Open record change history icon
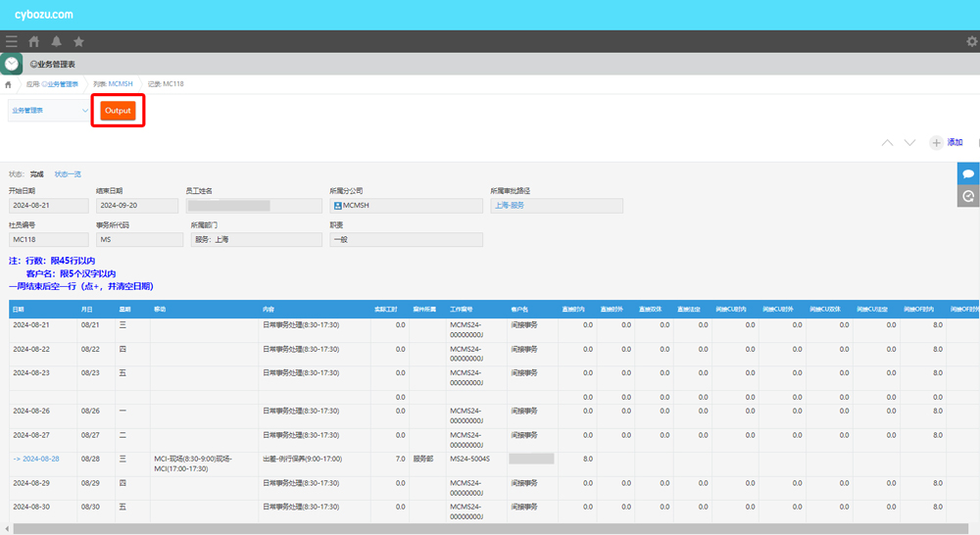This screenshot has height=535, width=980. click(968, 196)
